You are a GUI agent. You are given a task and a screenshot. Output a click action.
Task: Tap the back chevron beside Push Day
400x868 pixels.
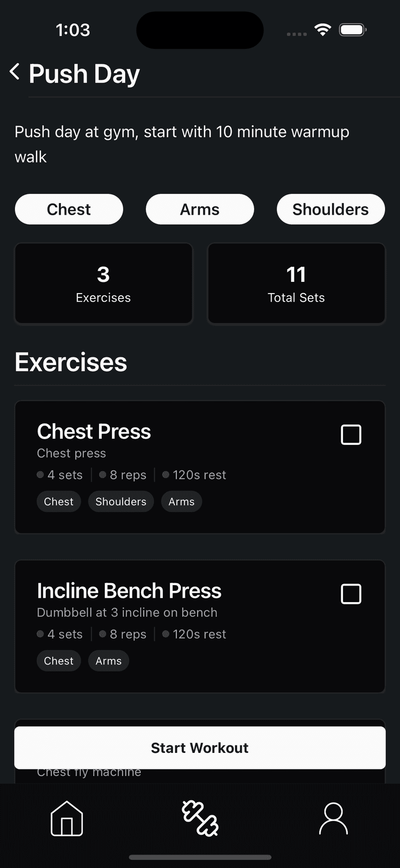tap(15, 72)
